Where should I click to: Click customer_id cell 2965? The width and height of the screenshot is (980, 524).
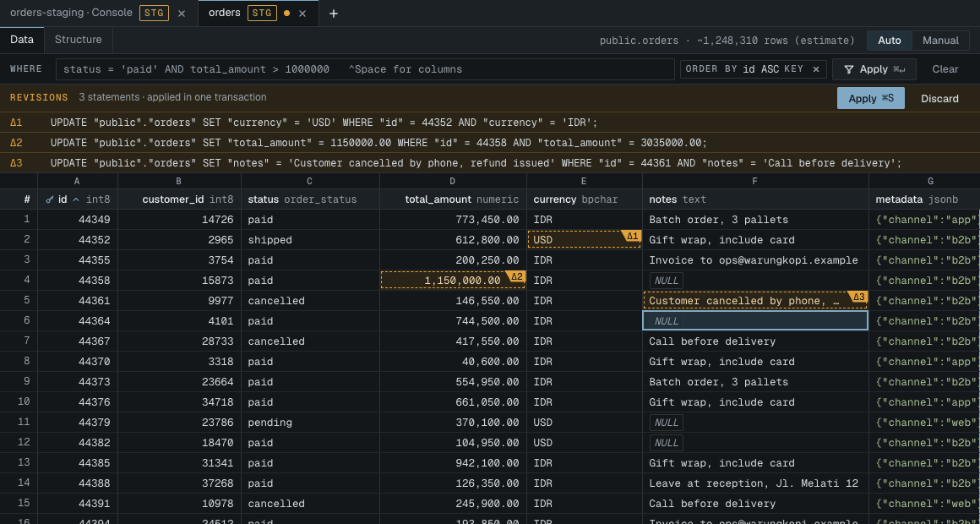tap(179, 240)
